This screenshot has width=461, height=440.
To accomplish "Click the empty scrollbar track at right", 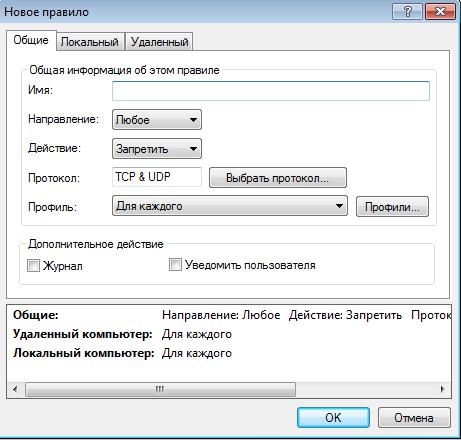I will click(365, 389).
